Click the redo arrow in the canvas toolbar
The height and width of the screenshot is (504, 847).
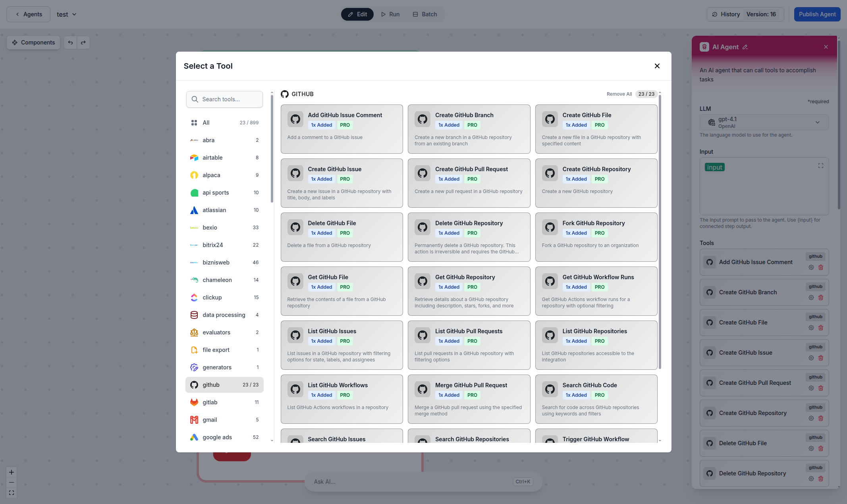point(83,42)
